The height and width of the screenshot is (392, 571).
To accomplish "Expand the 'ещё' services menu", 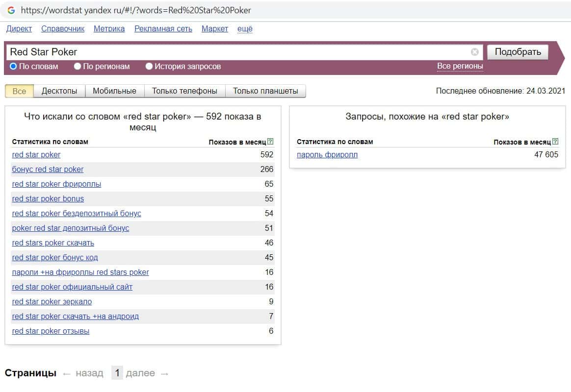I will 245,29.
